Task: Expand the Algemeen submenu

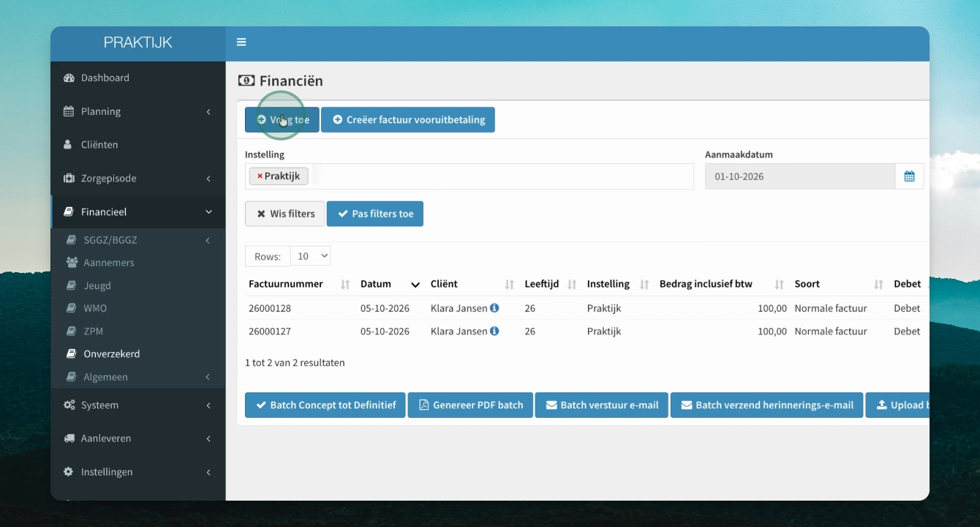Action: [138, 377]
